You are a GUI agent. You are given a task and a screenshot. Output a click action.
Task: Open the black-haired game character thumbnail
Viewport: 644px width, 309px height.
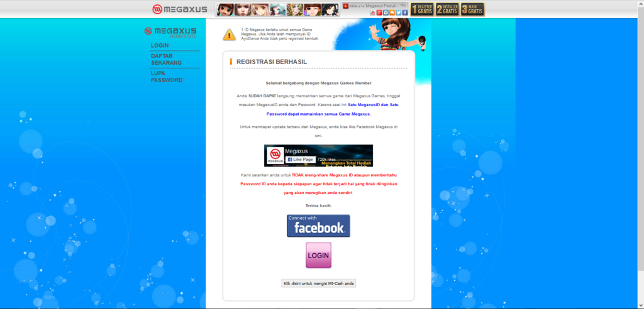coord(330,9)
